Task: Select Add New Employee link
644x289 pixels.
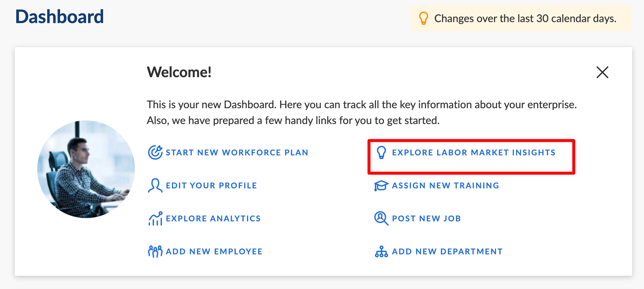Action: 214,251
